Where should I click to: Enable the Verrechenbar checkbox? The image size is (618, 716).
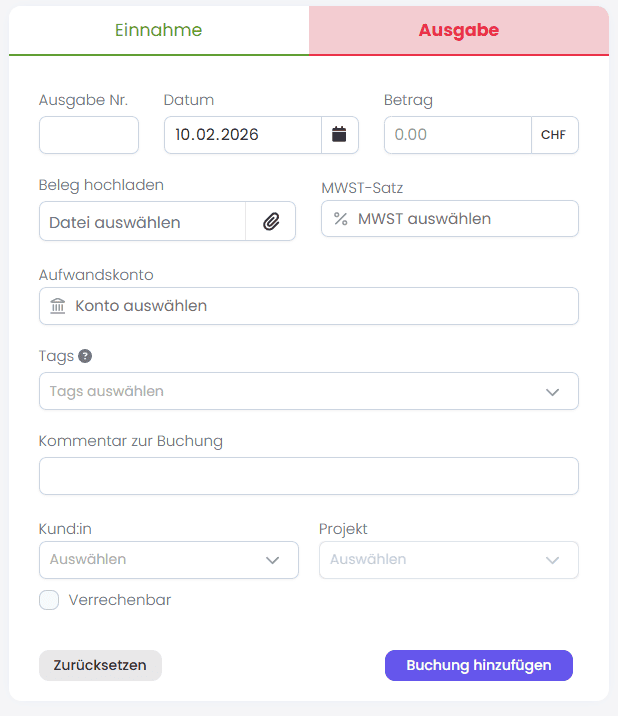tap(49, 600)
